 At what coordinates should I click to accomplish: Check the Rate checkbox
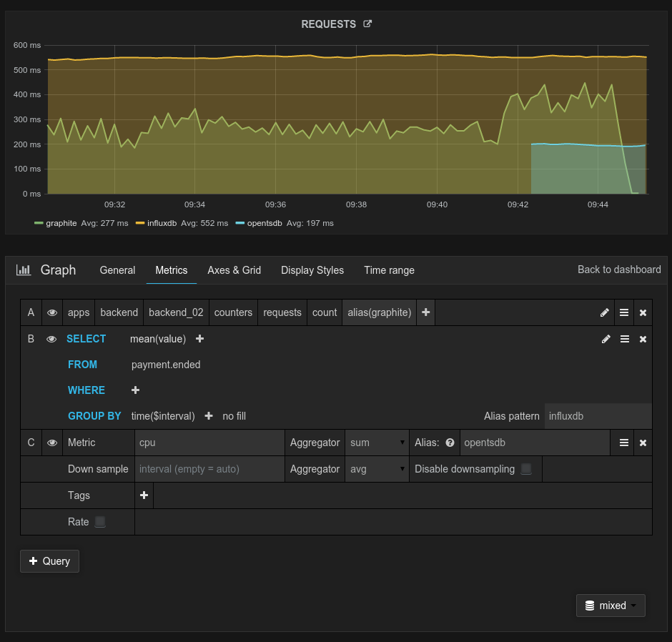(100, 522)
